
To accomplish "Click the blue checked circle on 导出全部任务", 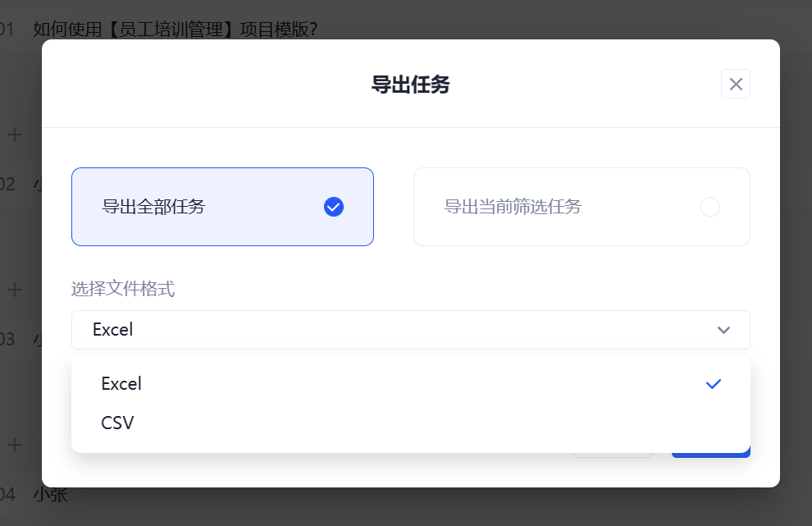I will 333,207.
